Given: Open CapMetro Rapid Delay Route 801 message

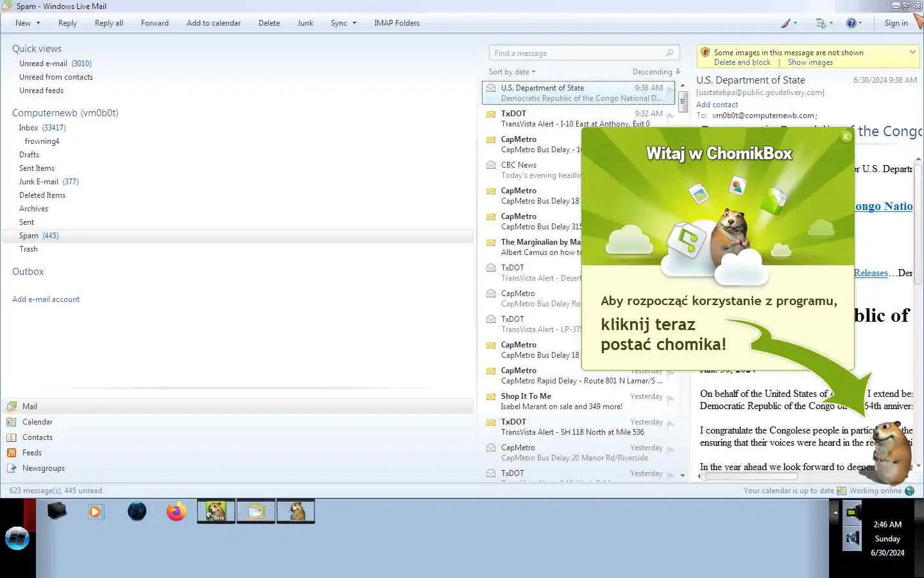Looking at the screenshot, I should (x=579, y=377).
